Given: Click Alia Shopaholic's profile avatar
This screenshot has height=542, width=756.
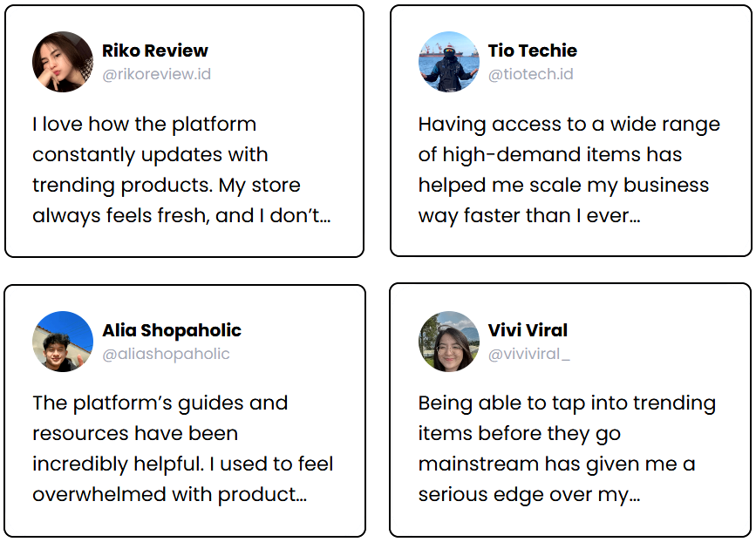Looking at the screenshot, I should 63,341.
